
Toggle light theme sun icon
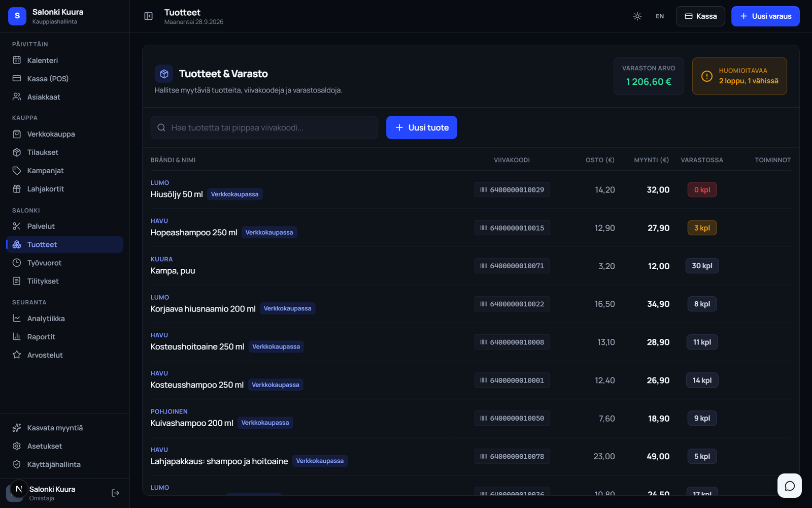[x=637, y=16]
